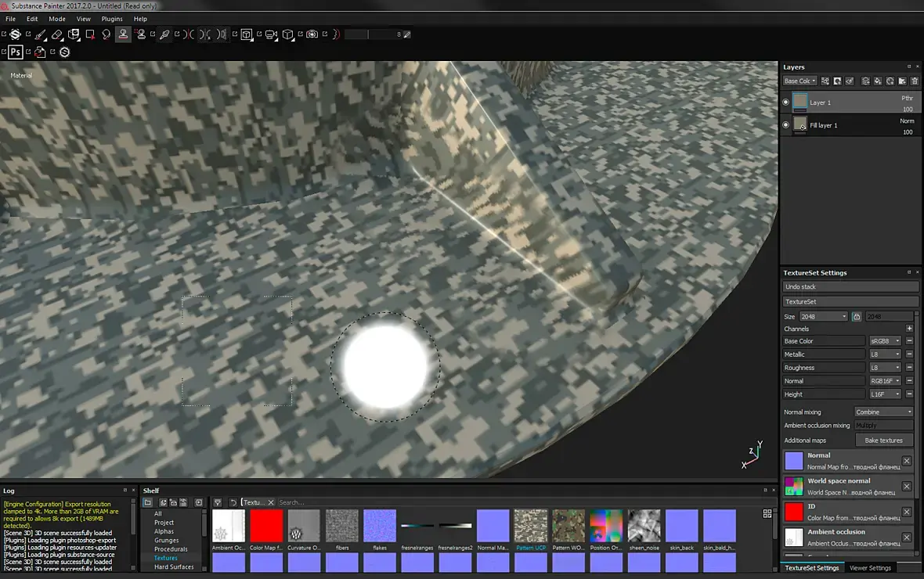Viewport: 924px width, 579px height.
Task: Select the Polygon Fill tool
Action: pyautogui.click(x=90, y=34)
